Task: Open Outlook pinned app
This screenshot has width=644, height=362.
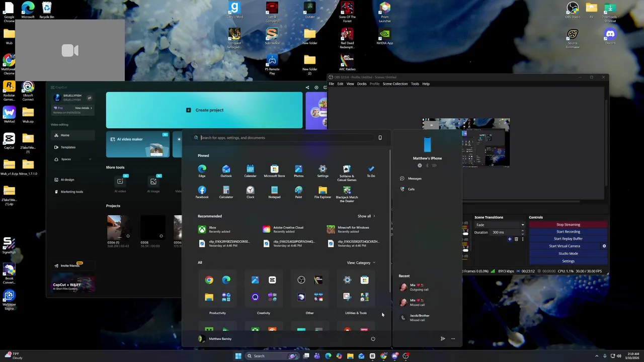Action: [x=226, y=171]
